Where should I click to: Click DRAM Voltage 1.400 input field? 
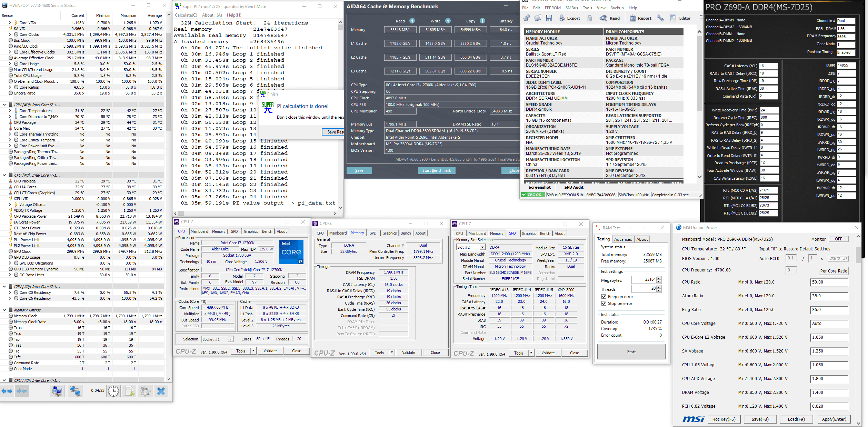click(x=829, y=393)
